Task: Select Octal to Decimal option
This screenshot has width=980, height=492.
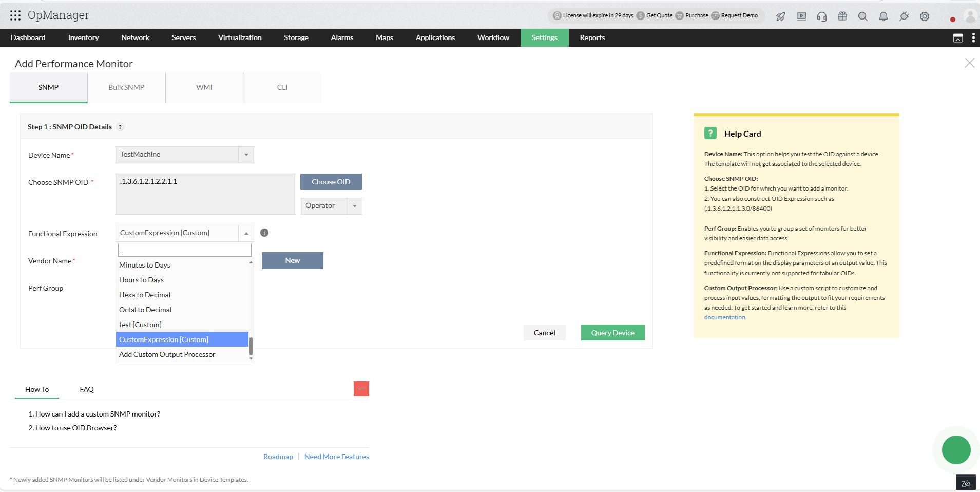Action: point(182,310)
